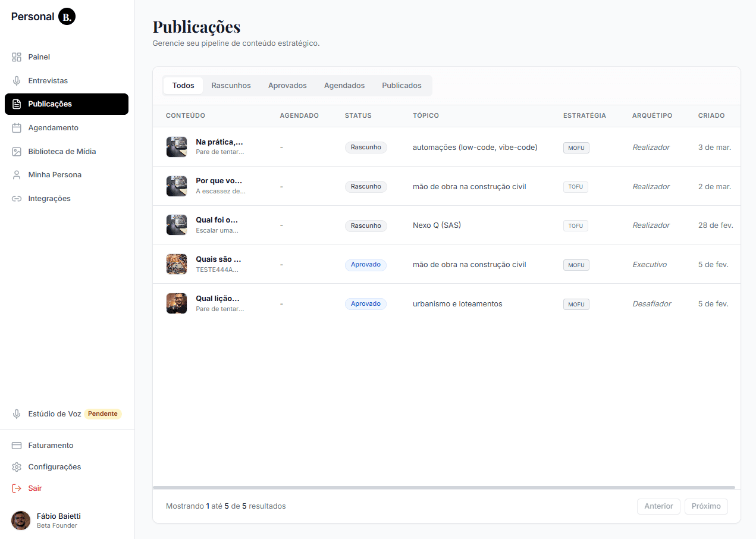Click the Integrações link chain icon
756x539 pixels.
pos(17,199)
